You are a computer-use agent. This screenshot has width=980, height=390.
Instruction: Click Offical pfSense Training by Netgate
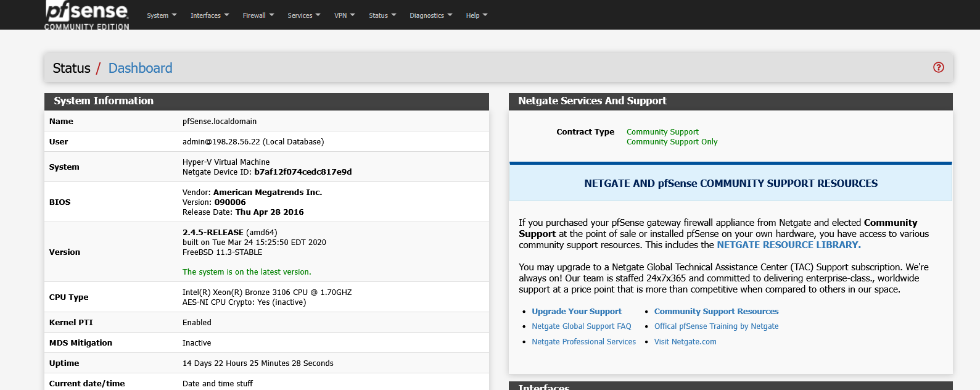(x=716, y=326)
